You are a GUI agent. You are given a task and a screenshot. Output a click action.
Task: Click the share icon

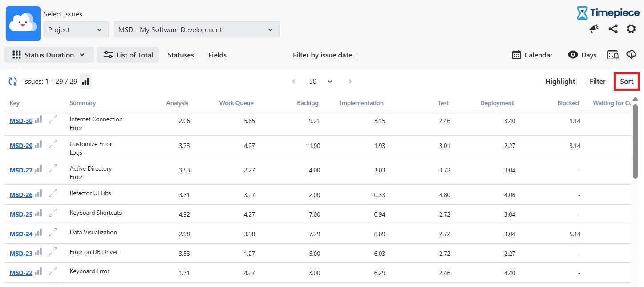click(613, 29)
